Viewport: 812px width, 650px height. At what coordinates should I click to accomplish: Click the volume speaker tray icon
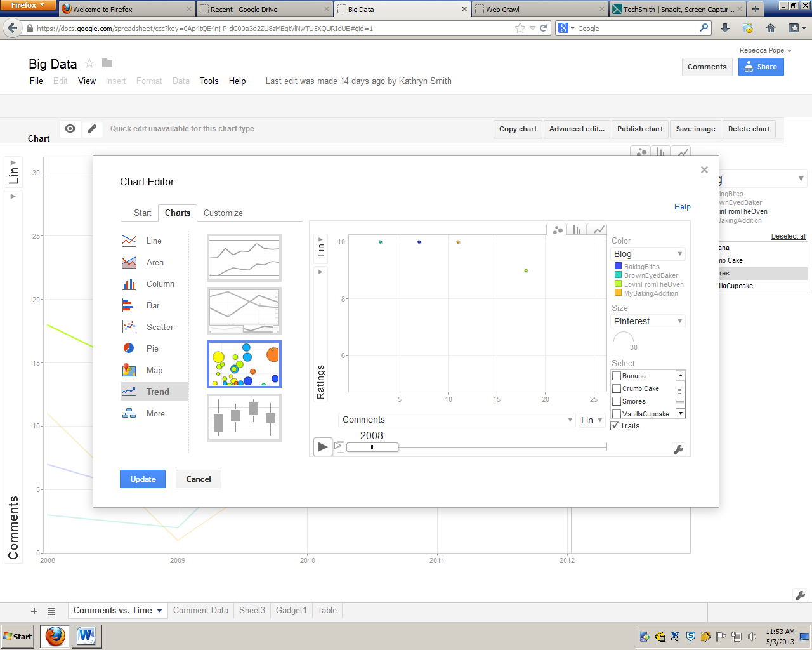pos(752,637)
